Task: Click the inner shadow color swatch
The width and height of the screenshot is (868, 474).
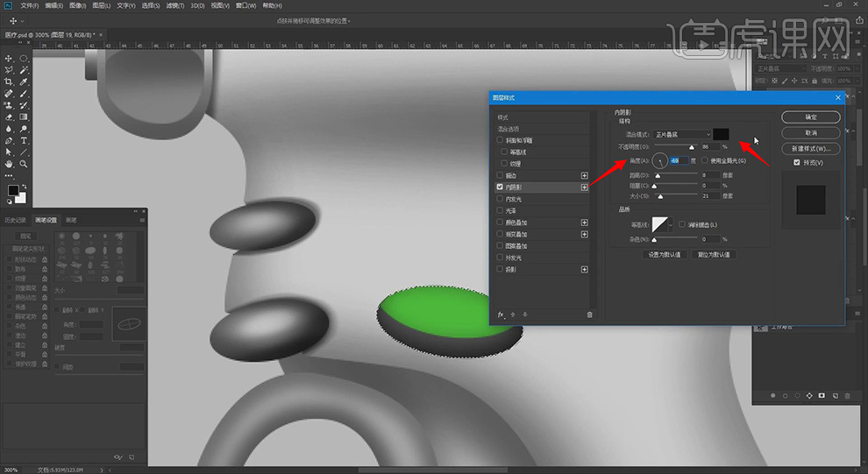Action: (x=721, y=134)
